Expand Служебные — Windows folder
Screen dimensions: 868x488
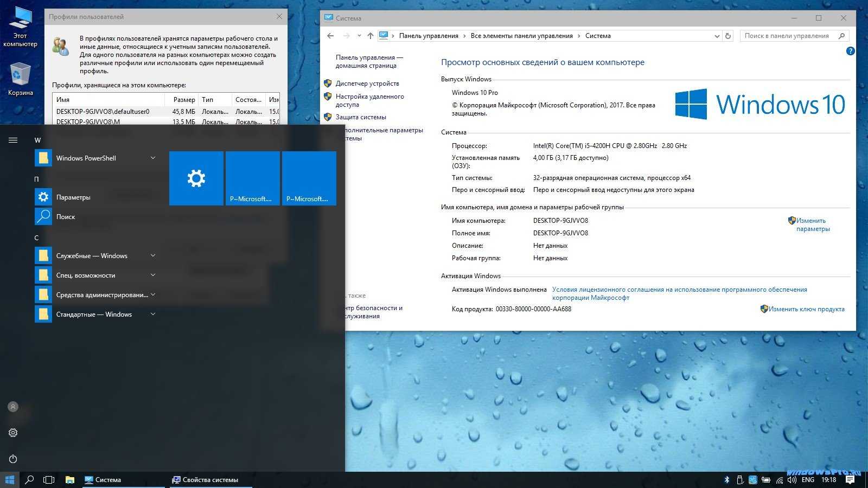[153, 255]
